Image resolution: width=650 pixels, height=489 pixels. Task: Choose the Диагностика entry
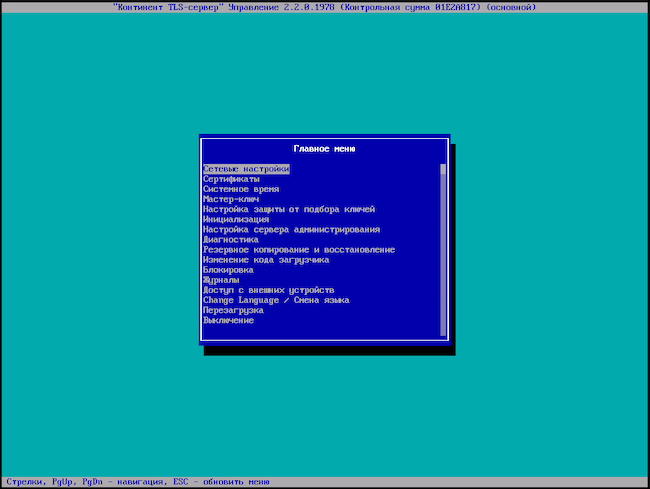tap(231, 240)
